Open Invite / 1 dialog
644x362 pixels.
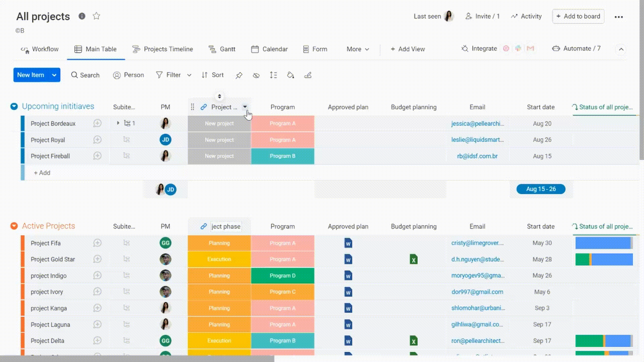tap(483, 16)
